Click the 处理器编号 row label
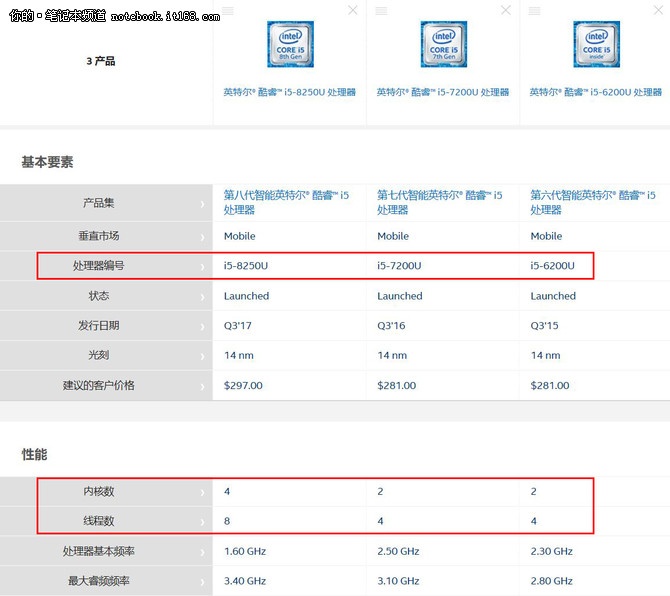Viewport: 670px width, 596px height. [x=99, y=266]
